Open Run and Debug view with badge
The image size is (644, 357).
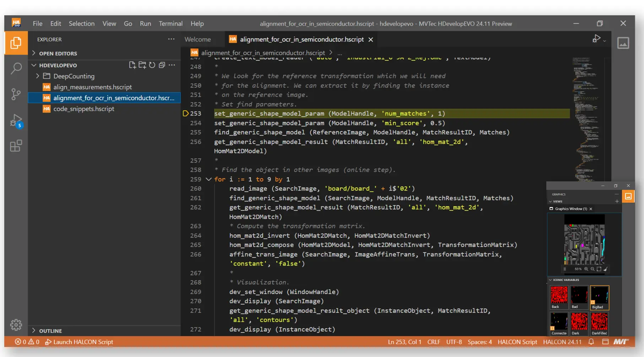click(x=16, y=121)
